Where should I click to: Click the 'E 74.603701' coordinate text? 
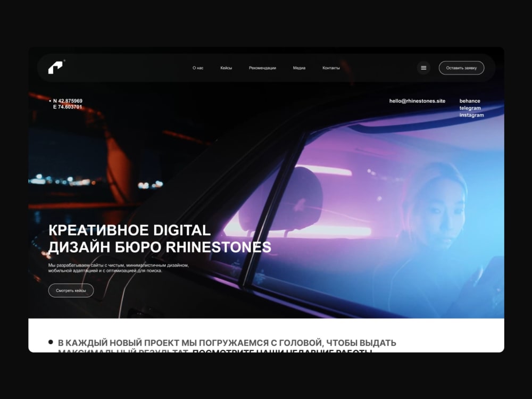coord(68,107)
